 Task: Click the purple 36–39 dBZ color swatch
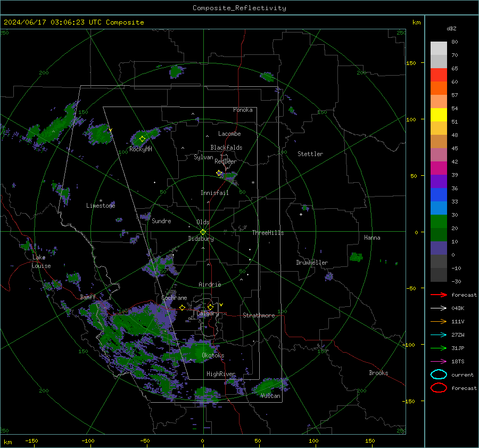[x=439, y=182]
